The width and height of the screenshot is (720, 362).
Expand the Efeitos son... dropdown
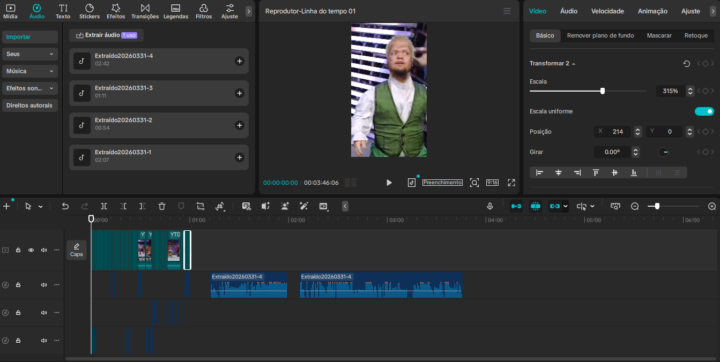(x=29, y=88)
